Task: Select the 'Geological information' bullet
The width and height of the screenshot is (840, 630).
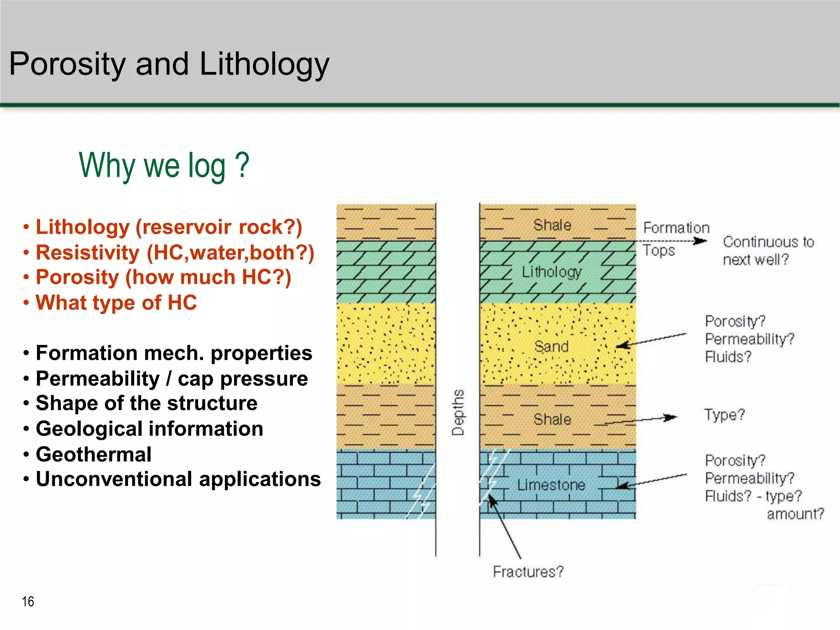Action: pyautogui.click(x=149, y=429)
